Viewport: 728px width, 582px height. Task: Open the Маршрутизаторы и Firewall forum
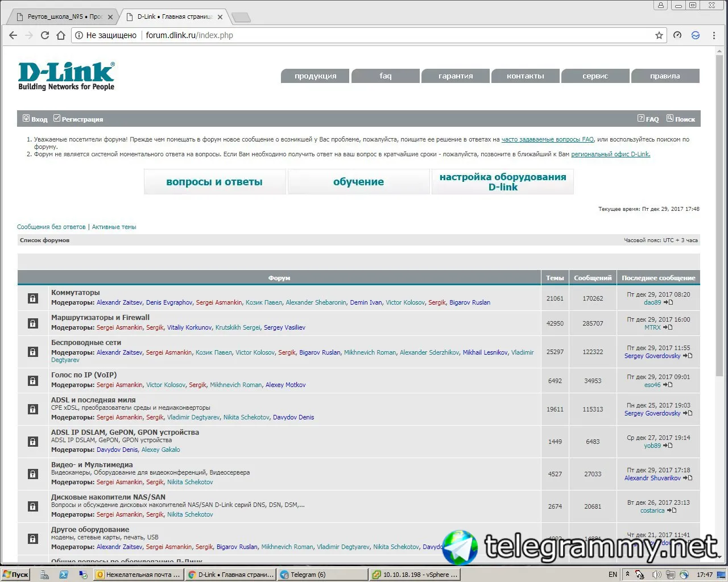coord(101,318)
